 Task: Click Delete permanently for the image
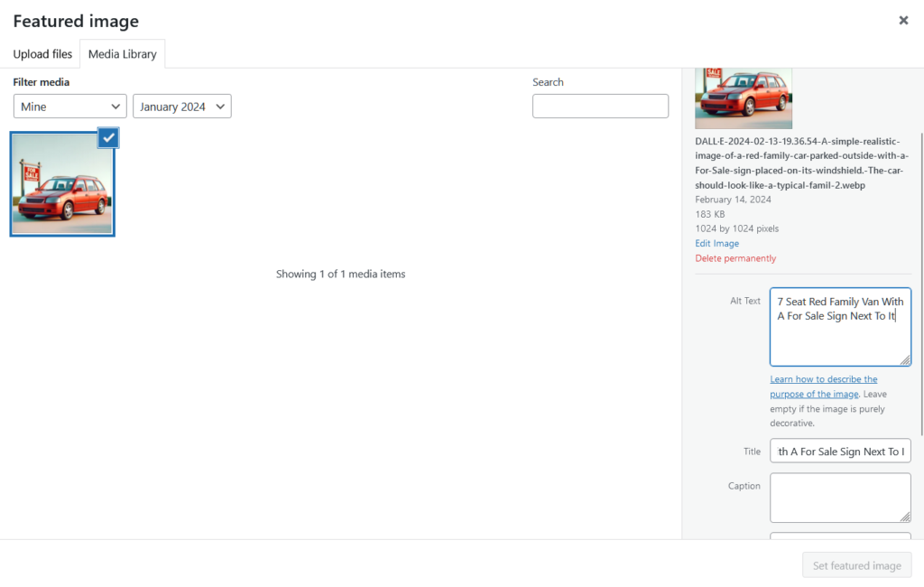735,257
